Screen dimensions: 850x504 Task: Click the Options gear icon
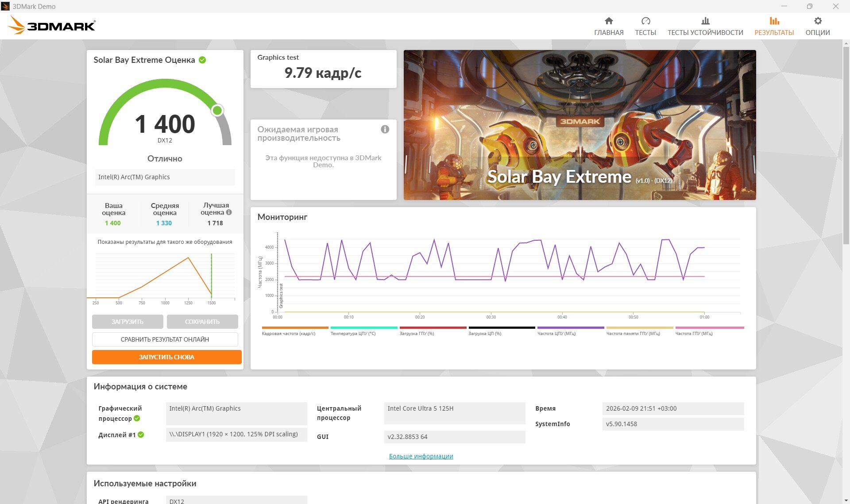pos(818,21)
